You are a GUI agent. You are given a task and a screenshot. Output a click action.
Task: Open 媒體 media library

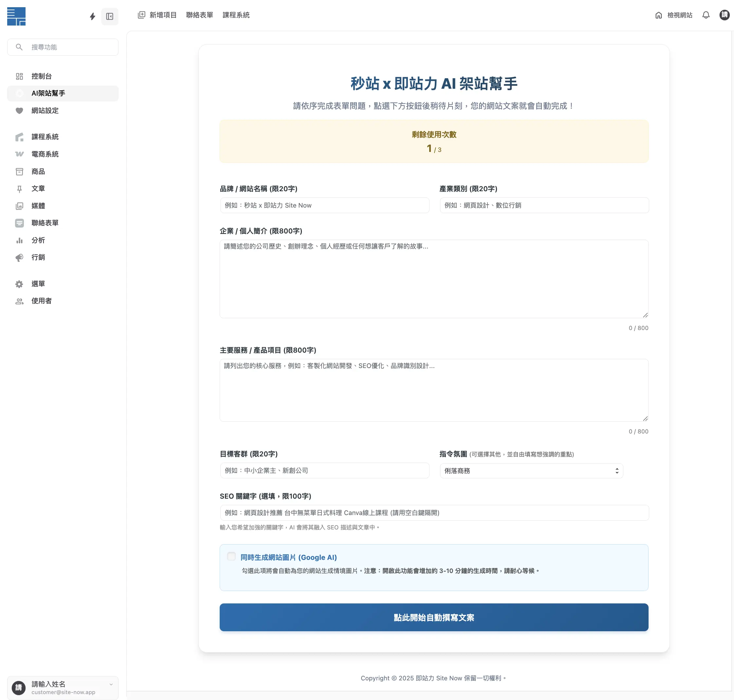(x=38, y=206)
